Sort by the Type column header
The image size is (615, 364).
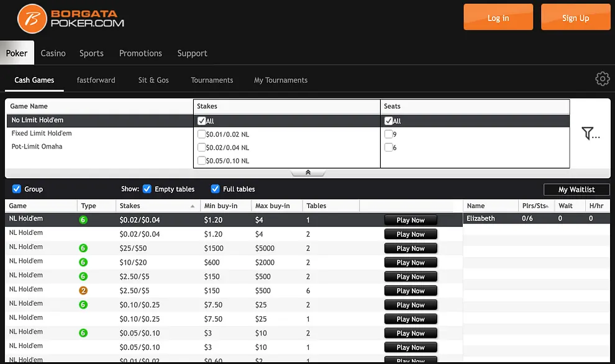coord(96,206)
